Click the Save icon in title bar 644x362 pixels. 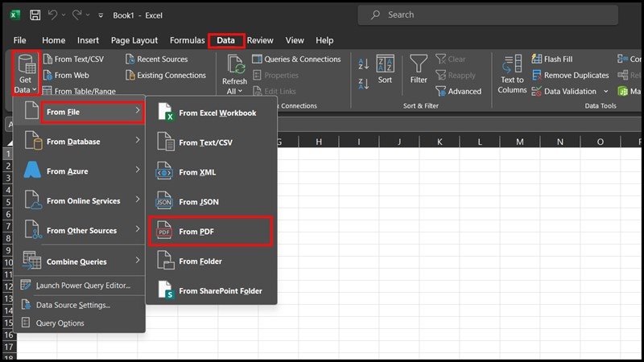(x=35, y=14)
